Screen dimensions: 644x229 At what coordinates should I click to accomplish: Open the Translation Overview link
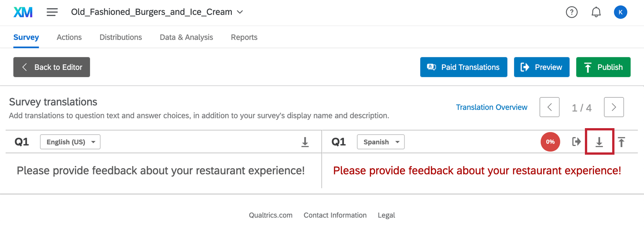(491, 107)
